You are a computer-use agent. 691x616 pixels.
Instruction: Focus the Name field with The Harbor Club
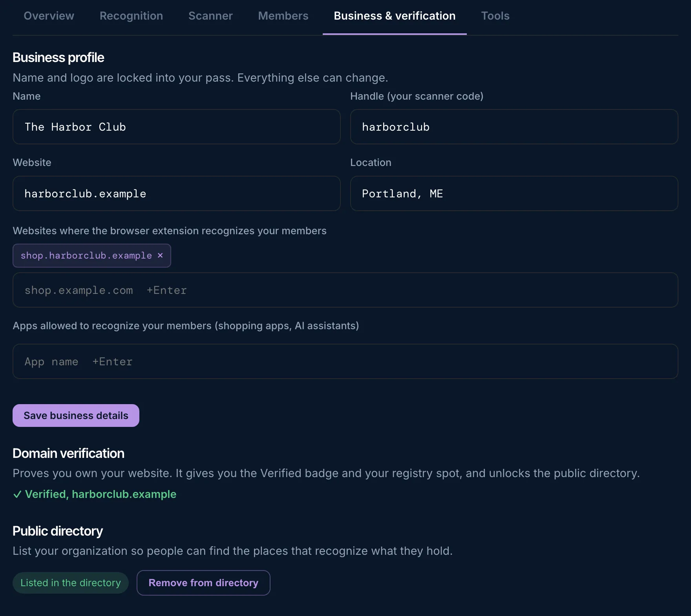(176, 127)
